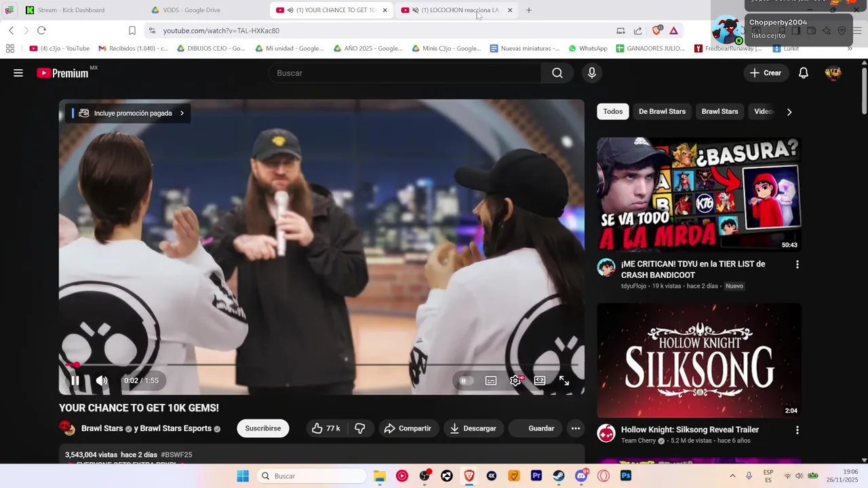Expand the paid promotion notice
Viewport: 868px width, 488px height.
[x=128, y=113]
